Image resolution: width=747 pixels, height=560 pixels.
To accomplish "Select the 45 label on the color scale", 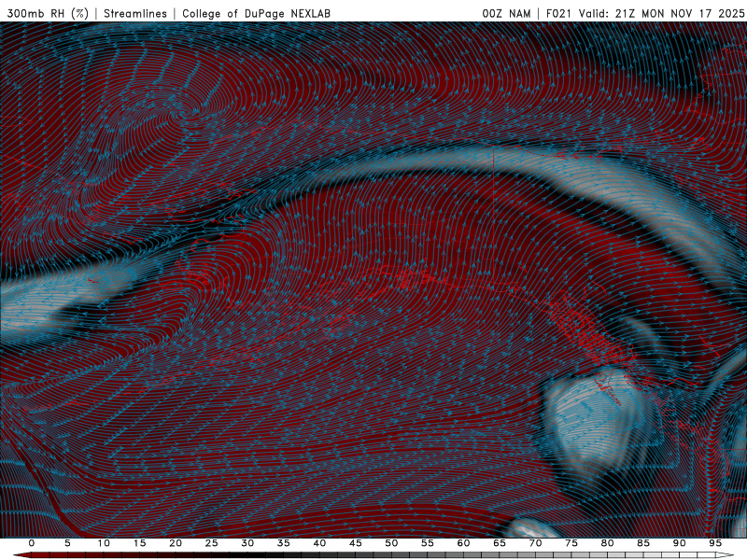I will (356, 543).
